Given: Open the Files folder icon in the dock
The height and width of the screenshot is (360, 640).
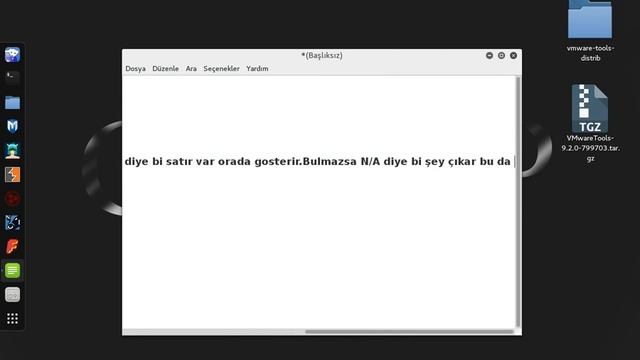Looking at the screenshot, I should pyautogui.click(x=12, y=102).
